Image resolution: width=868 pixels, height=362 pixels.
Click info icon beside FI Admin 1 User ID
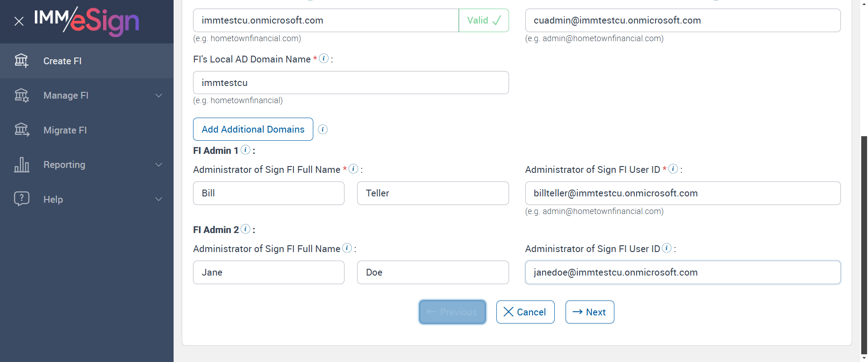[x=673, y=169]
